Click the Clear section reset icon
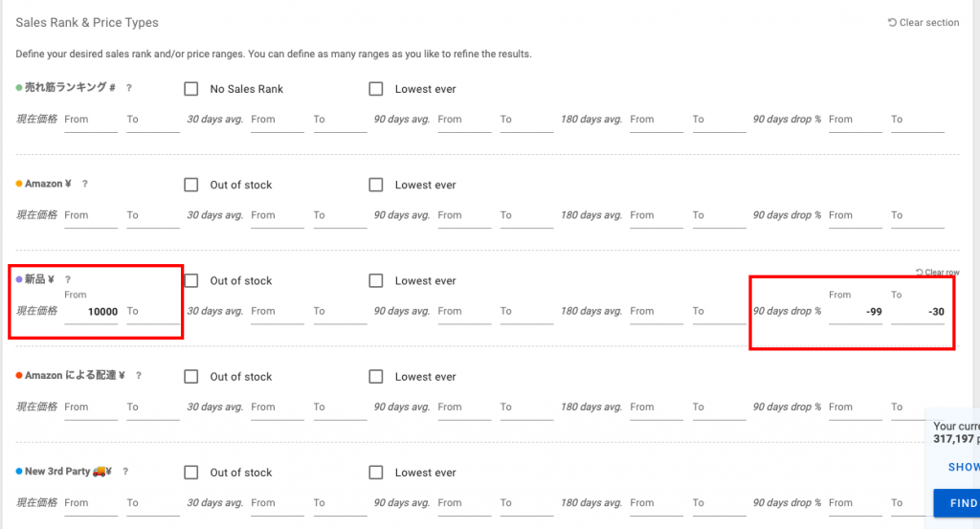Screen dimensions: 980x529 [x=893, y=23]
